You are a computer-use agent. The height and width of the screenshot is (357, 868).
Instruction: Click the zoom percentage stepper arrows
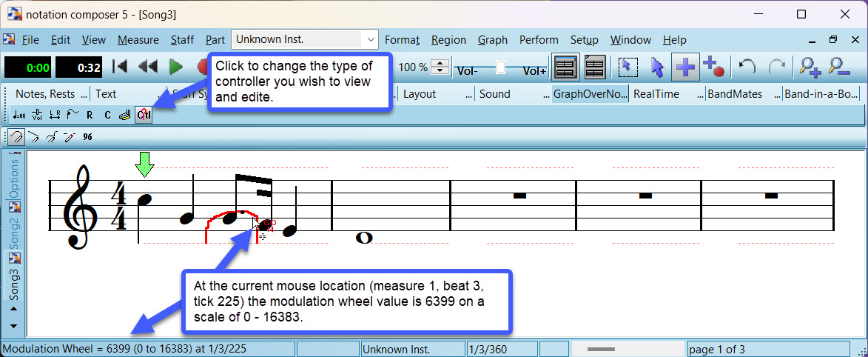tap(440, 67)
